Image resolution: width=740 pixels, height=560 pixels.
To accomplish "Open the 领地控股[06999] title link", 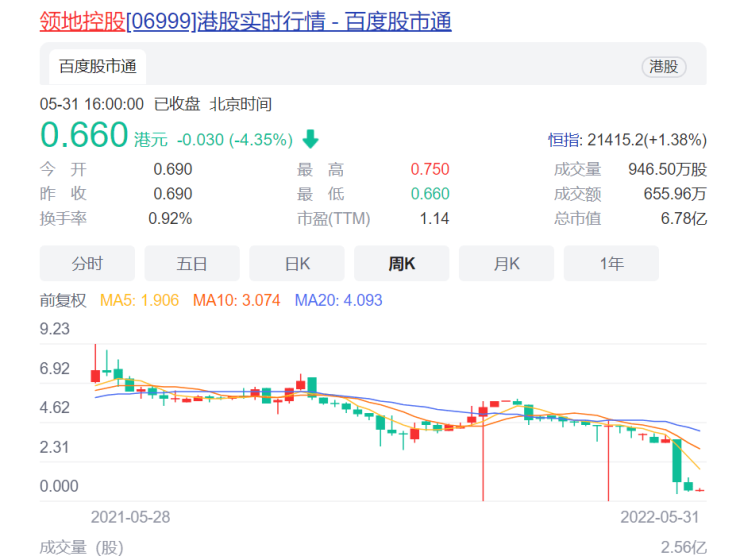I will pos(245,22).
